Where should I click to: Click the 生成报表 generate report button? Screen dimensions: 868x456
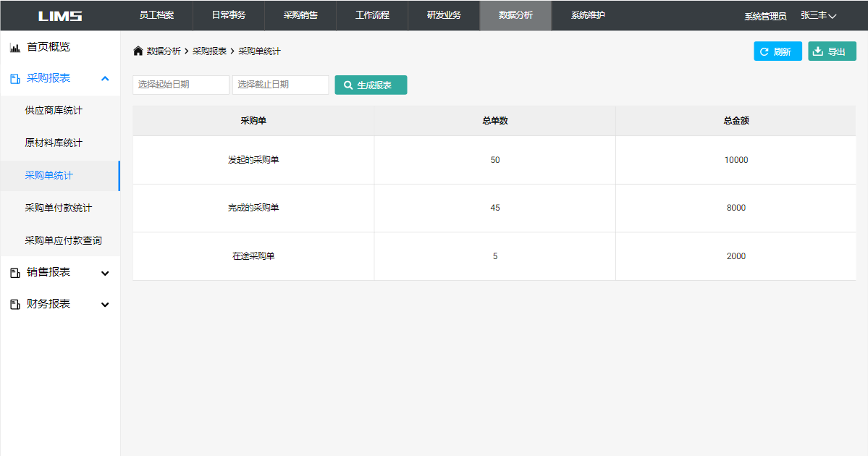click(x=371, y=85)
